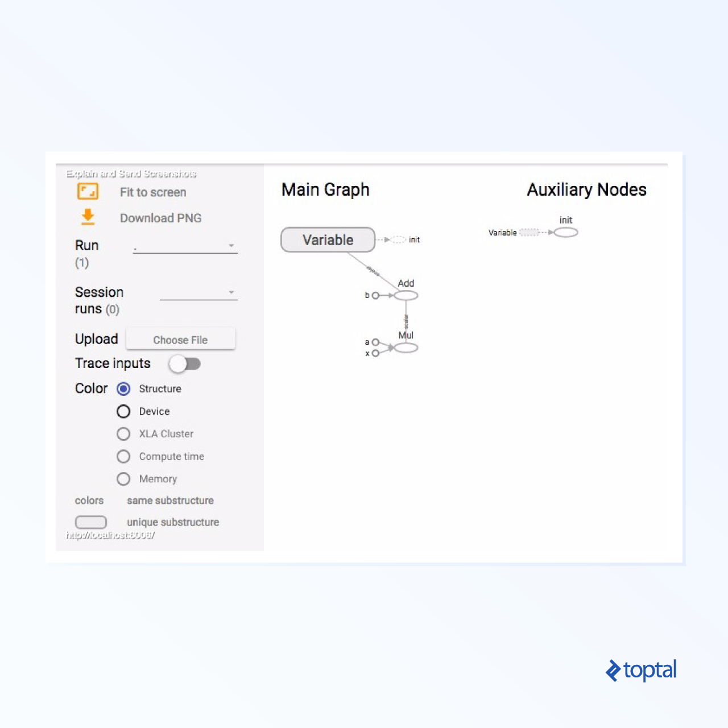Select the XLA Cluster color option

(123, 433)
